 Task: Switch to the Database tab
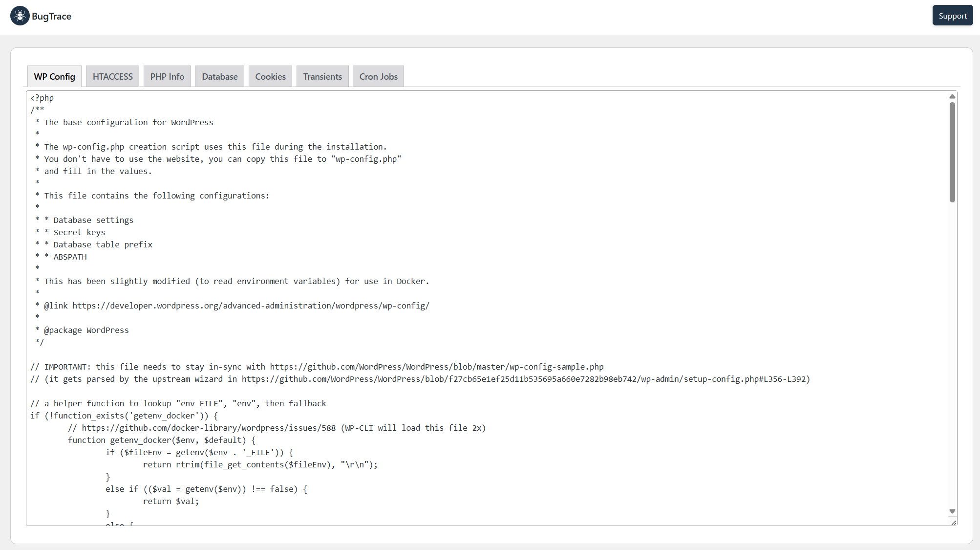[x=220, y=76]
